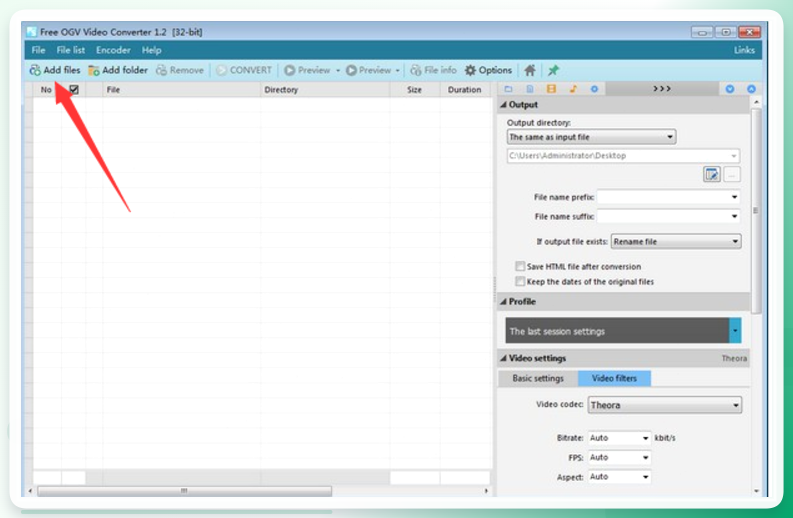Open the Video codec Theora dropdown
This screenshot has width=793, height=518.
665,405
